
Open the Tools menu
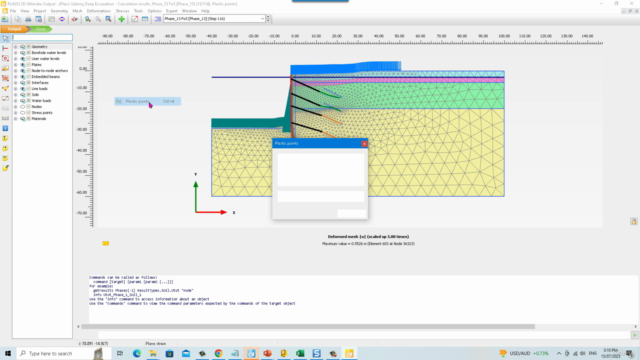[138, 11]
